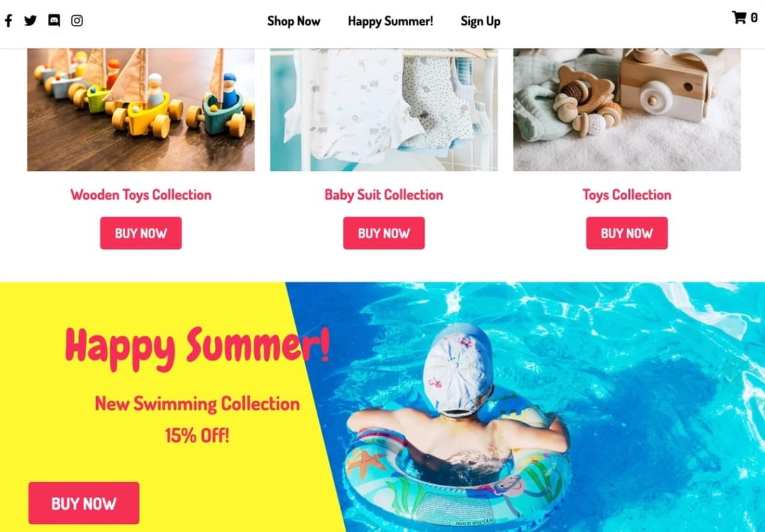Open the Baby Suit Collection title
The image size is (765, 532).
point(384,195)
